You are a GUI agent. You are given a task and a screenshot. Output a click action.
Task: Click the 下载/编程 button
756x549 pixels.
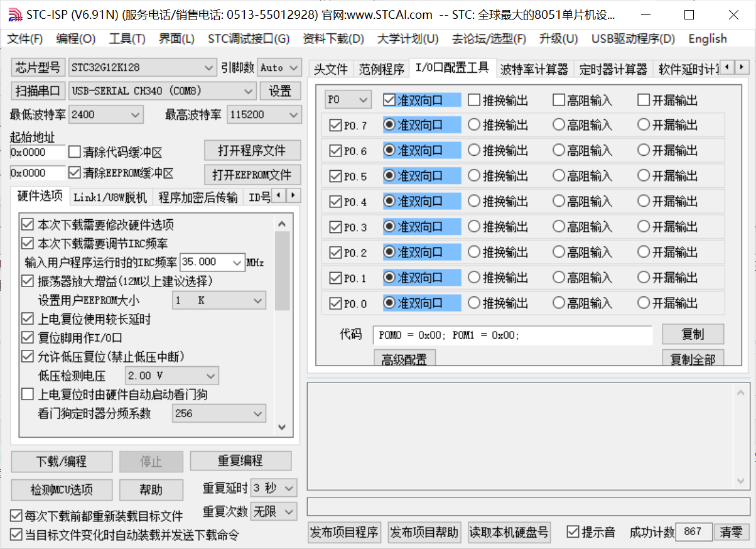coord(61,462)
